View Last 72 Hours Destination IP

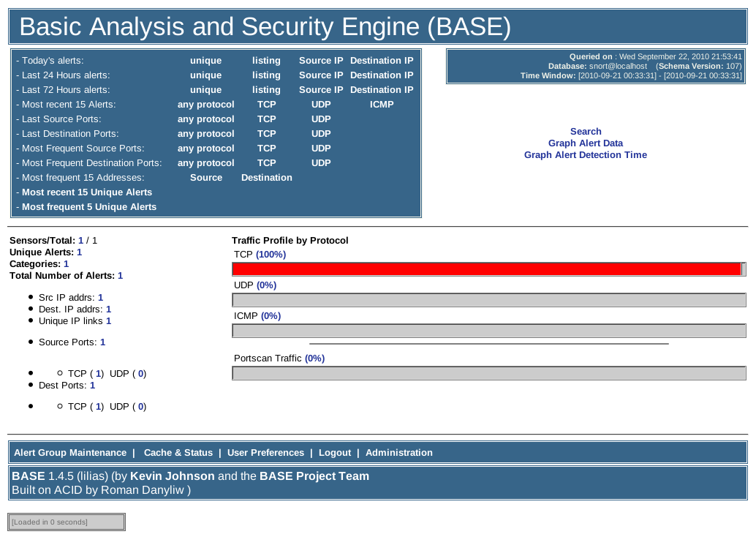[x=382, y=90]
